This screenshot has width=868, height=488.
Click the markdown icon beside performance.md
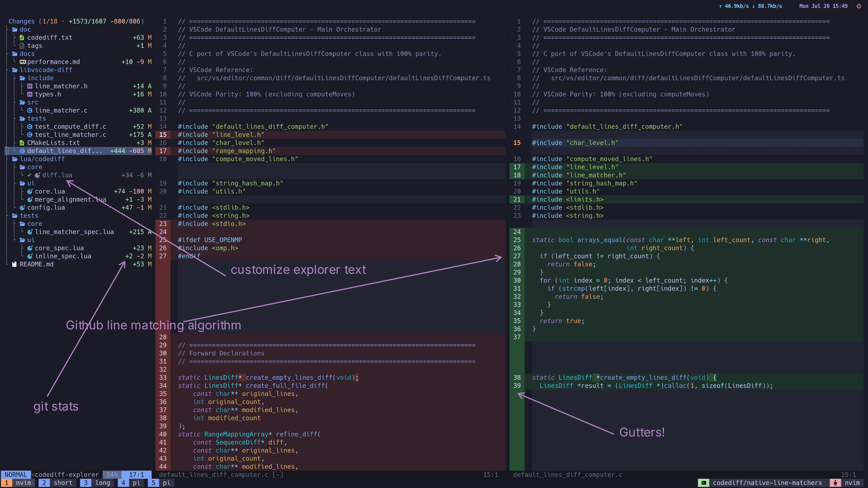coord(23,62)
